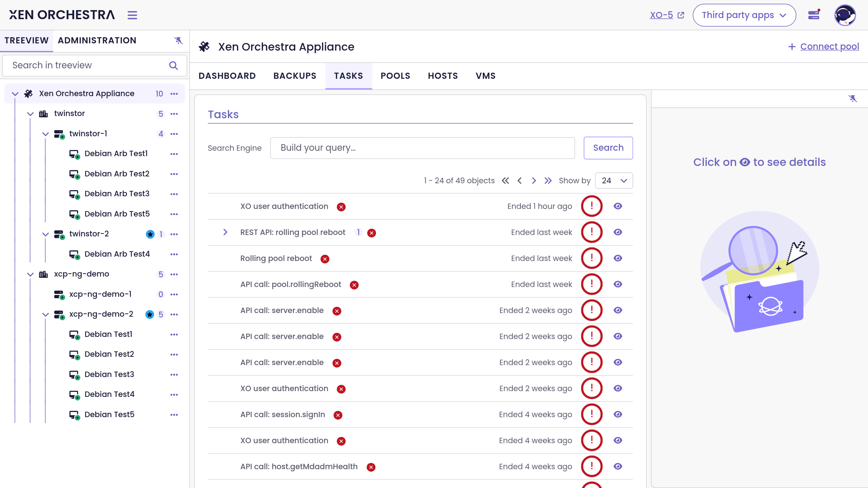Click the treeview search magnifier icon
This screenshot has height=488, width=868.
coord(174,65)
